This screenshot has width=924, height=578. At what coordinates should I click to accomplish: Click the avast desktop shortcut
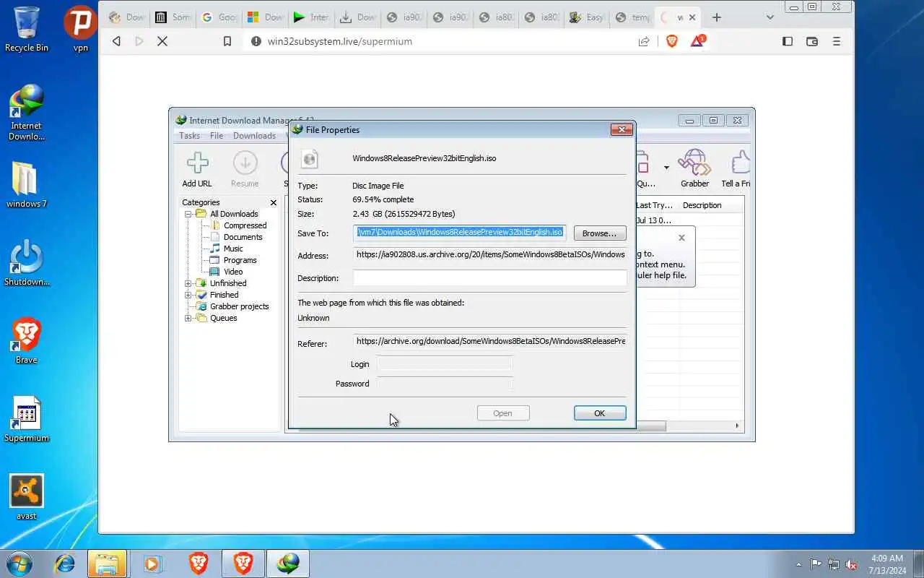coord(27,497)
